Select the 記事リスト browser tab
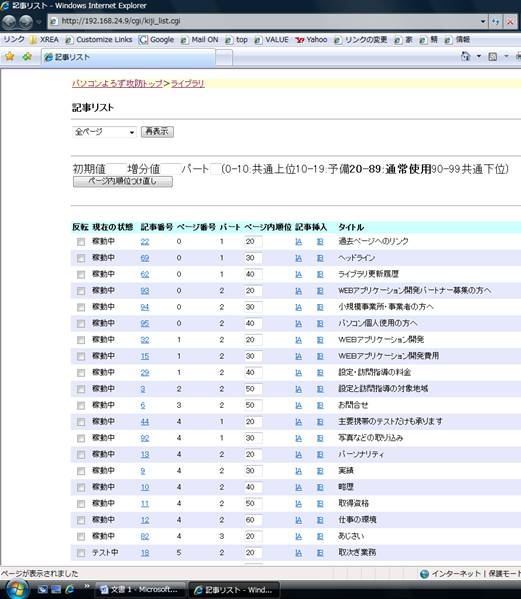Screen dimensions: 521x599 pyautogui.click(x=128, y=57)
